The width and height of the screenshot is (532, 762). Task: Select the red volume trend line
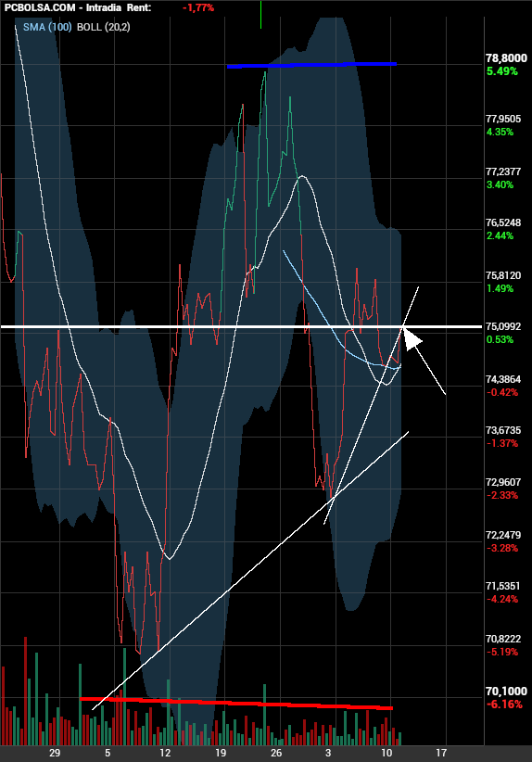point(236,704)
